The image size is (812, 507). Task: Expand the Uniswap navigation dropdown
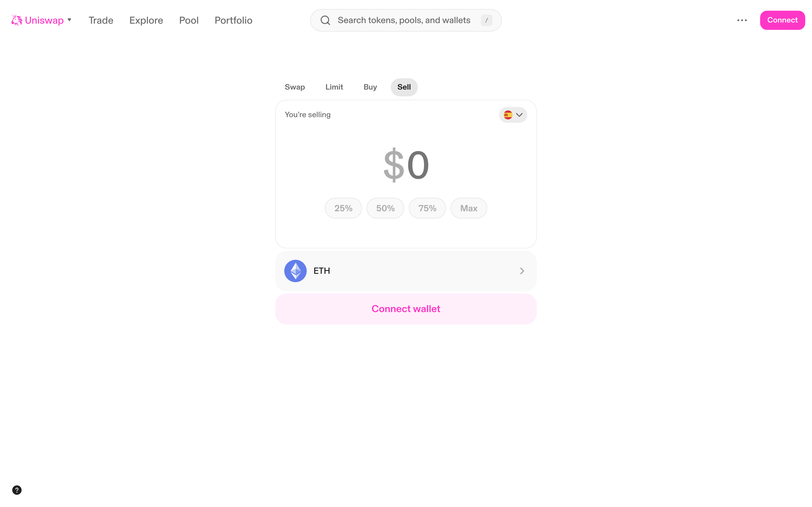[x=69, y=20]
